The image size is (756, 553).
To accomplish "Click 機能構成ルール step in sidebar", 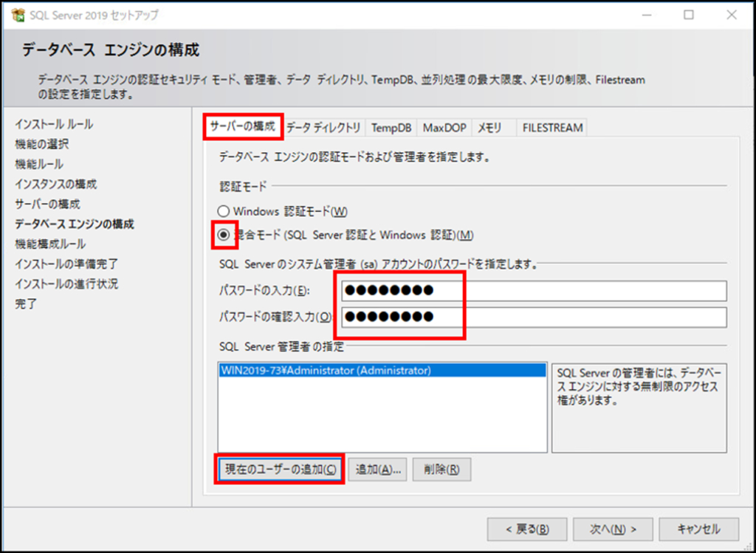I will (x=50, y=244).
